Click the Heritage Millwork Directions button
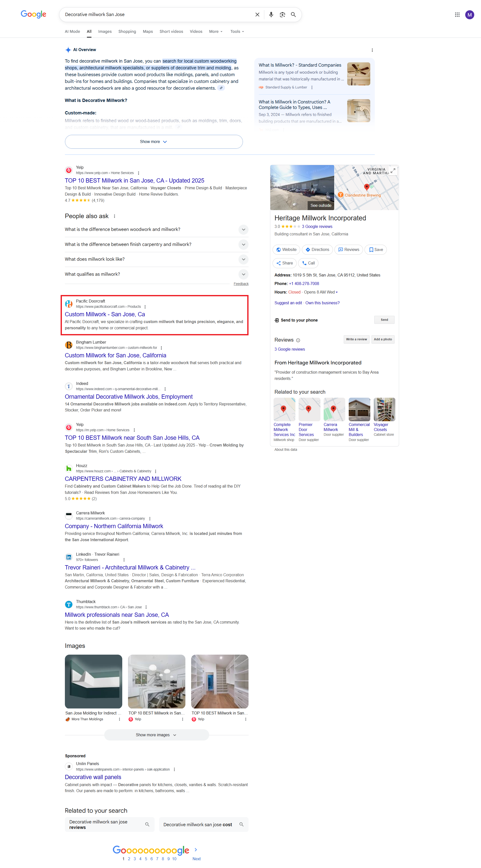481x868 pixels. point(317,250)
